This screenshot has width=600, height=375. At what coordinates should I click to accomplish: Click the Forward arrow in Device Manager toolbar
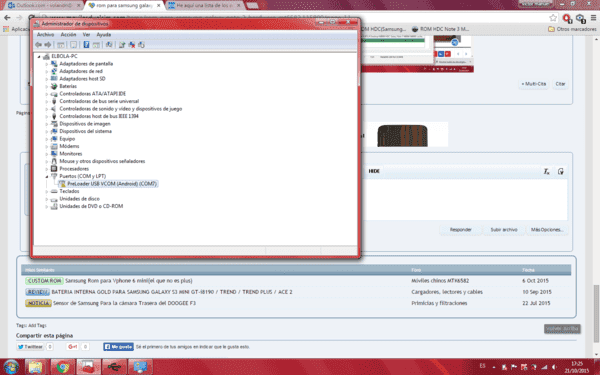[x=47, y=45]
